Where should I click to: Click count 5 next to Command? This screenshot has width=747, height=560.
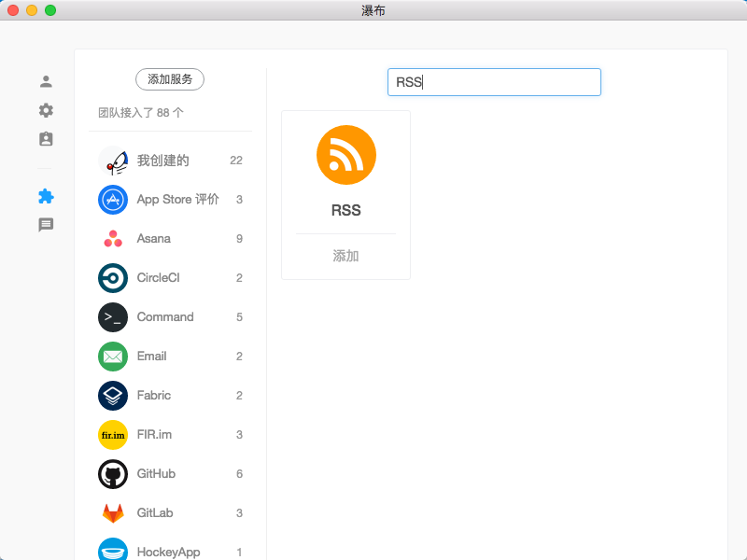(240, 317)
